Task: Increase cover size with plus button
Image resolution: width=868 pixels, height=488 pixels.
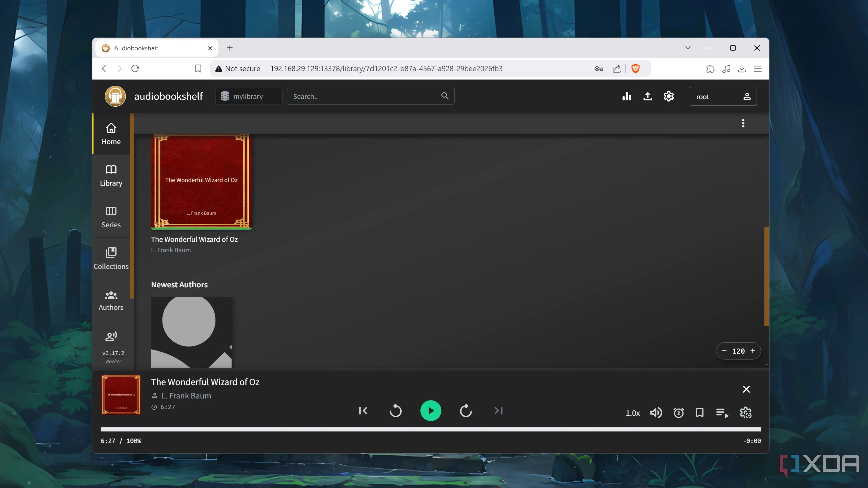Action: (x=752, y=351)
